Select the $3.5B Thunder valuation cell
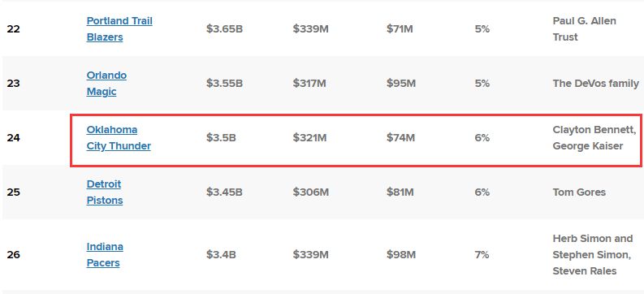The height and width of the screenshot is (294, 644). point(221,137)
